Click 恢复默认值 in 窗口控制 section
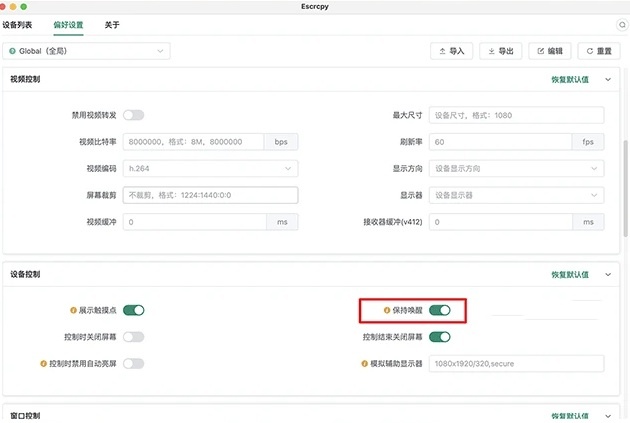630x423 pixels. [570, 416]
